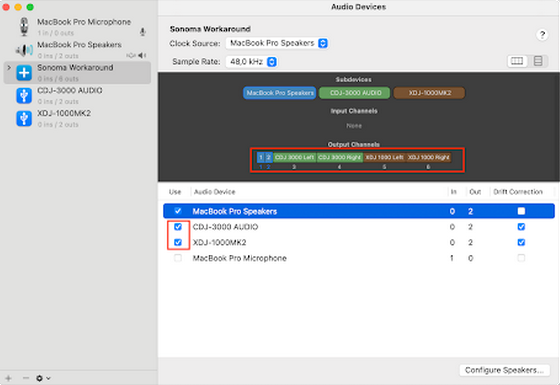Disable drift correction for XDJ-1000MK2
Image resolution: width=560 pixels, height=385 pixels.
(521, 242)
